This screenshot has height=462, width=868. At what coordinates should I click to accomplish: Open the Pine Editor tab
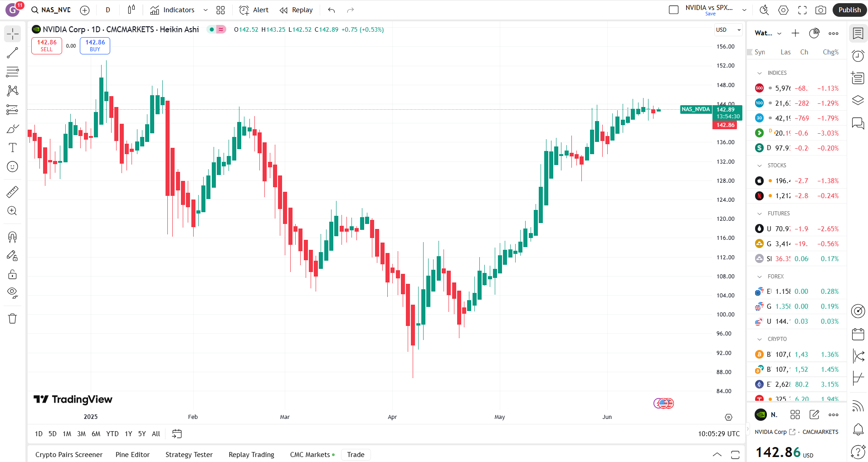[132, 454]
